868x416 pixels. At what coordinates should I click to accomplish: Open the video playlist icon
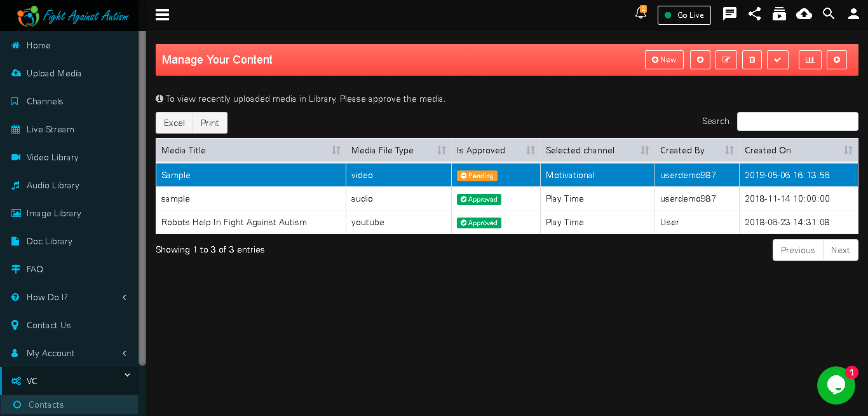pos(779,14)
